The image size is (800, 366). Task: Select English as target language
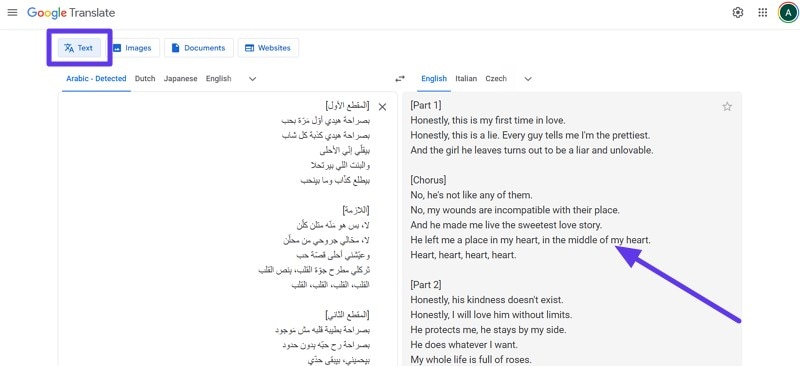(434, 79)
